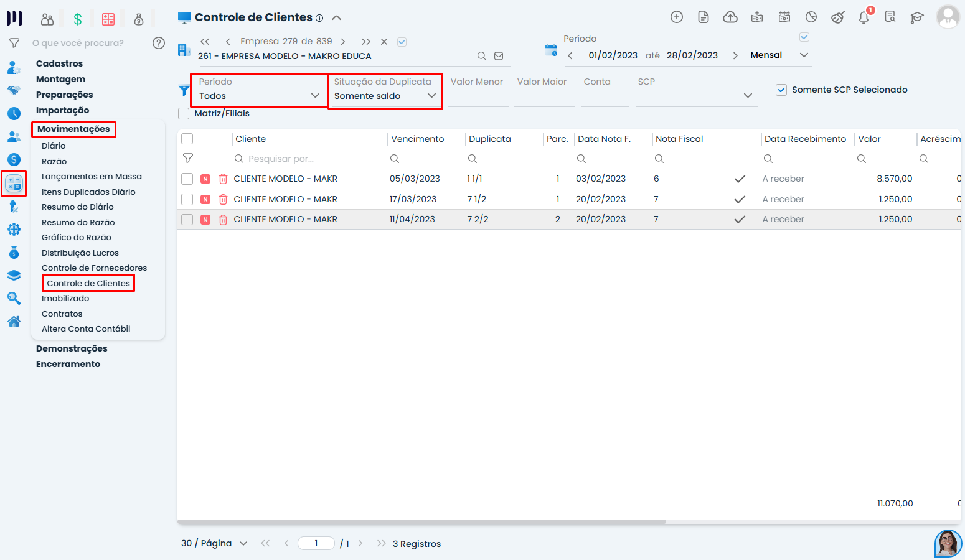
Task: Uncheck Somente SCP Selecionado
Action: point(781,90)
